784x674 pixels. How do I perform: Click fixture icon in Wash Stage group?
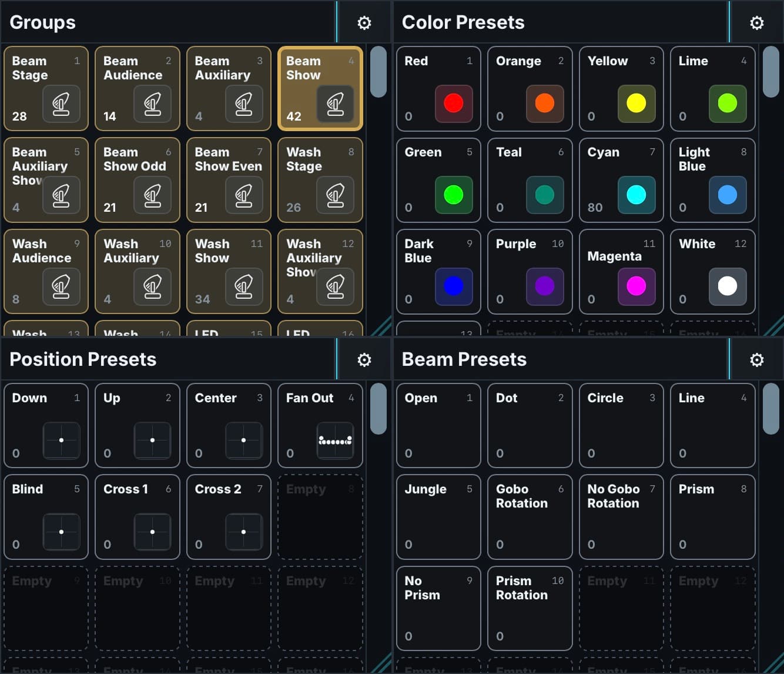[x=336, y=195]
